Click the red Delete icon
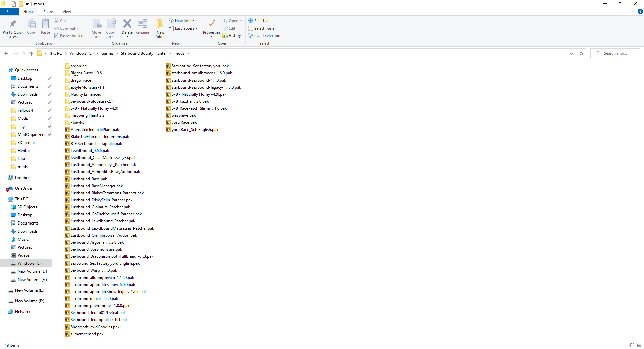 click(127, 23)
